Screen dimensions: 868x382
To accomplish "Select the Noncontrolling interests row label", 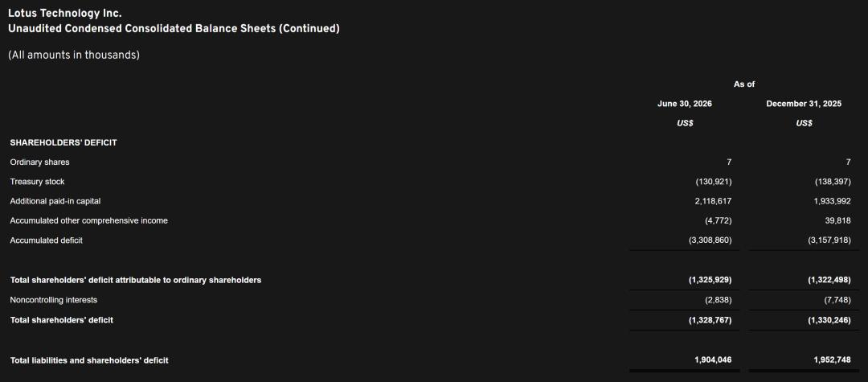I will click(x=54, y=299).
